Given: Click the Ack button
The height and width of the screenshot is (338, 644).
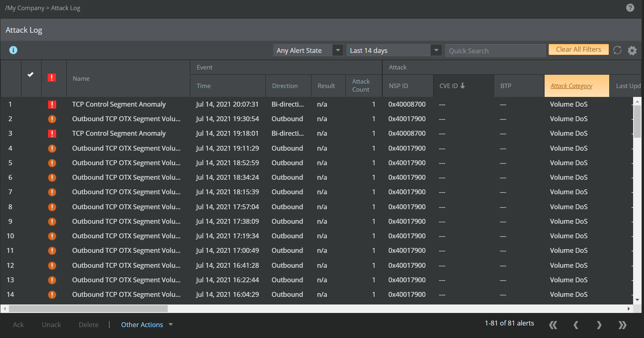Looking at the screenshot, I should [18, 325].
